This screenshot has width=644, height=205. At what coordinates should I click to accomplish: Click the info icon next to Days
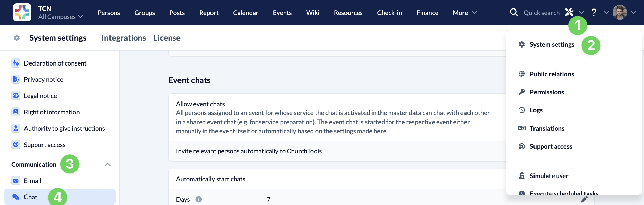(199, 199)
